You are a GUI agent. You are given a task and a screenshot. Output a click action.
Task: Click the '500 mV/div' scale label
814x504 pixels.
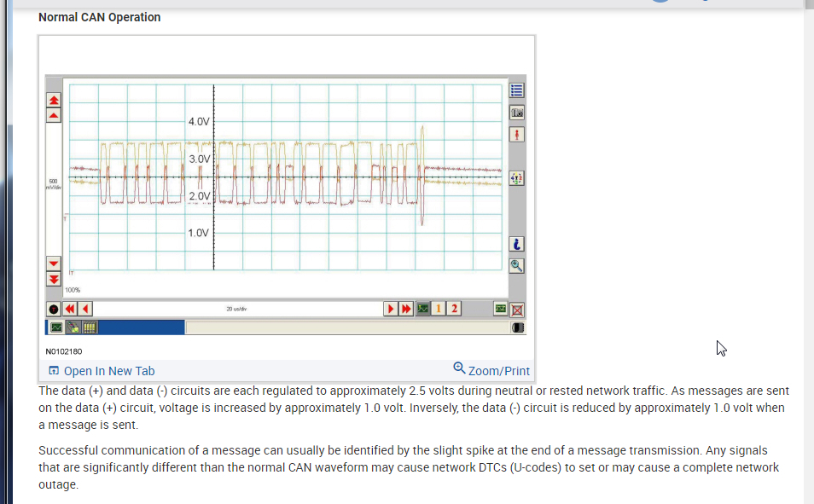tap(54, 184)
